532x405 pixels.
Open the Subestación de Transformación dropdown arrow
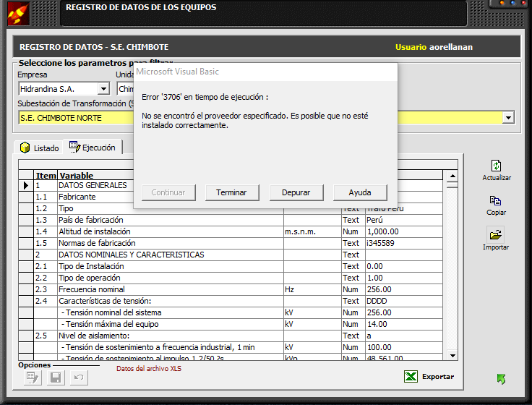[508, 118]
